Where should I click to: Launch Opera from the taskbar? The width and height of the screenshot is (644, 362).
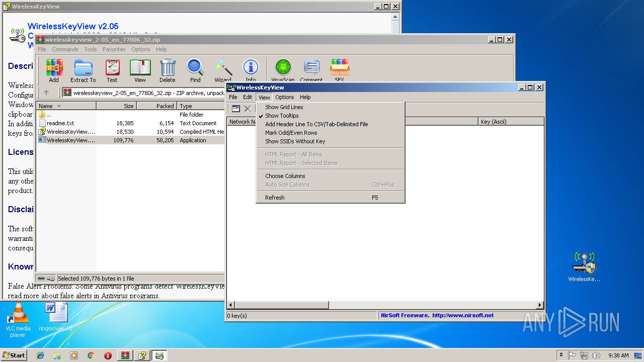pos(108,355)
